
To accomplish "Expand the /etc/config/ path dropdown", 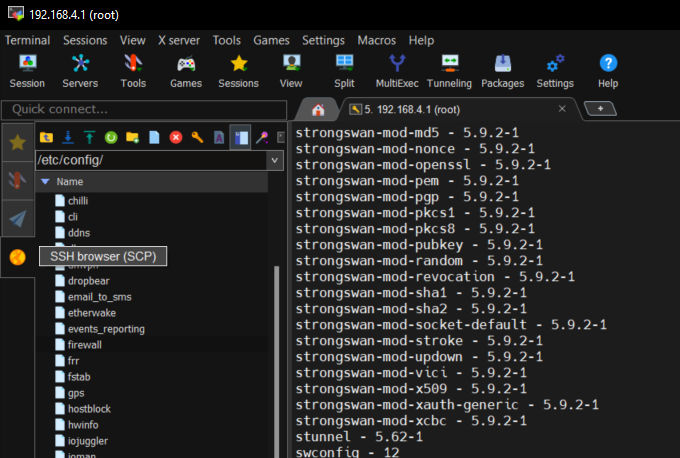I will click(274, 160).
